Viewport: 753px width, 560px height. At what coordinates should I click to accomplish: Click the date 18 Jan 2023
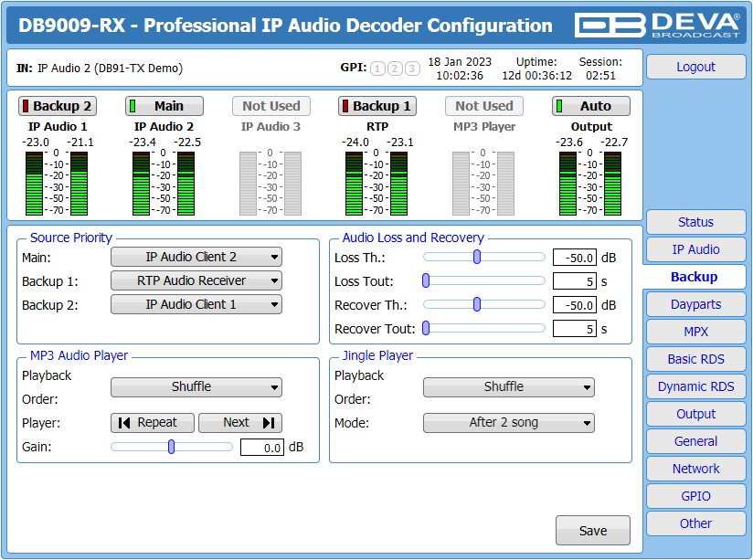pyautogui.click(x=460, y=62)
